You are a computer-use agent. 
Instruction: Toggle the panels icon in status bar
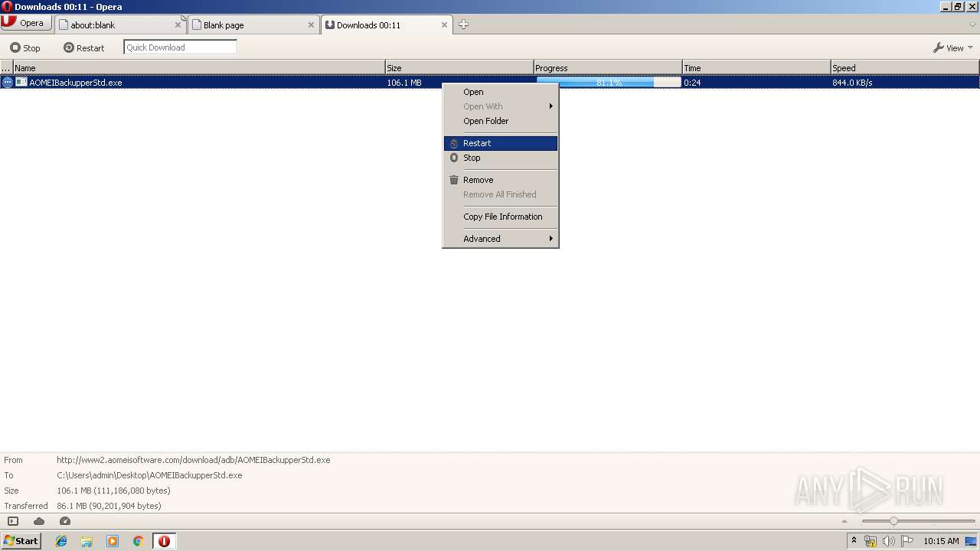pyautogui.click(x=13, y=521)
